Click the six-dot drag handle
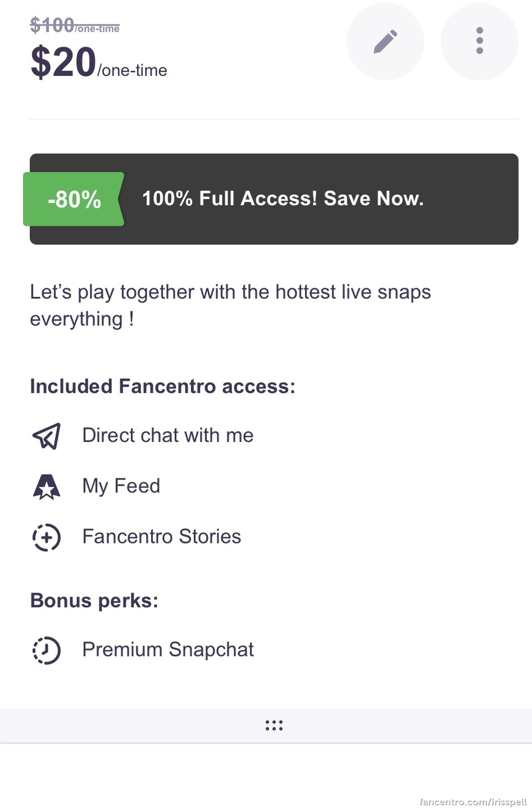 coord(274,726)
